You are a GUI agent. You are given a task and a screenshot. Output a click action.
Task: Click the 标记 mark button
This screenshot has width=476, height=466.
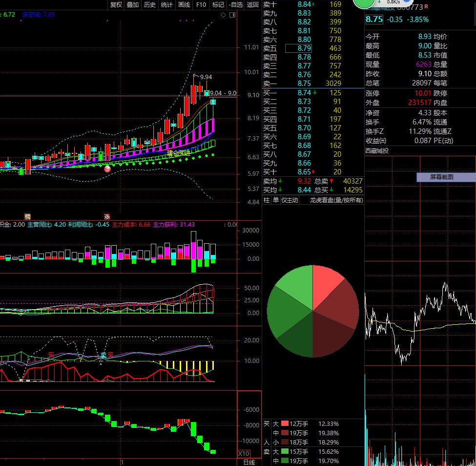pos(218,4)
